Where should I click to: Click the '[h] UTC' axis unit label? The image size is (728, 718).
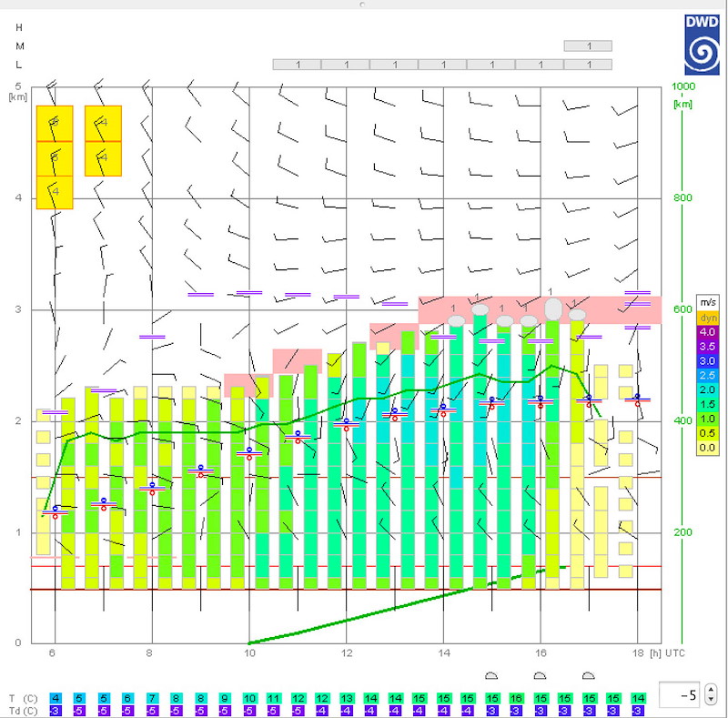pos(667,653)
